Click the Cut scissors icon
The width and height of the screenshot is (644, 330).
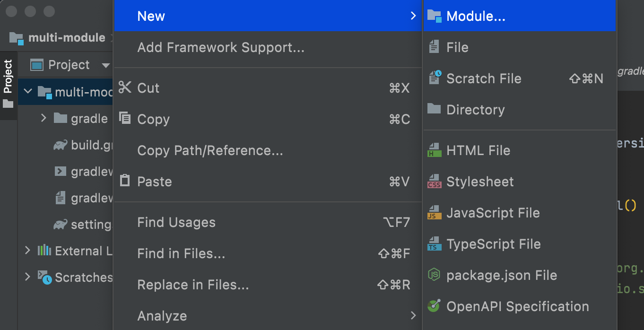pyautogui.click(x=125, y=87)
